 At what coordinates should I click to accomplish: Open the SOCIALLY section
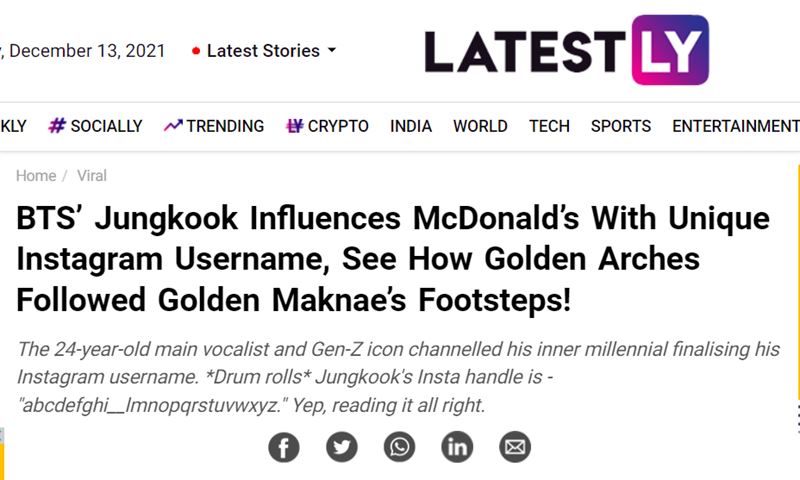point(106,126)
